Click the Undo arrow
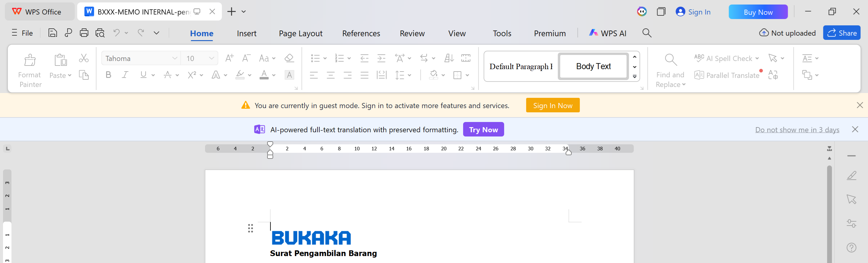The height and width of the screenshot is (263, 868). 117,33
